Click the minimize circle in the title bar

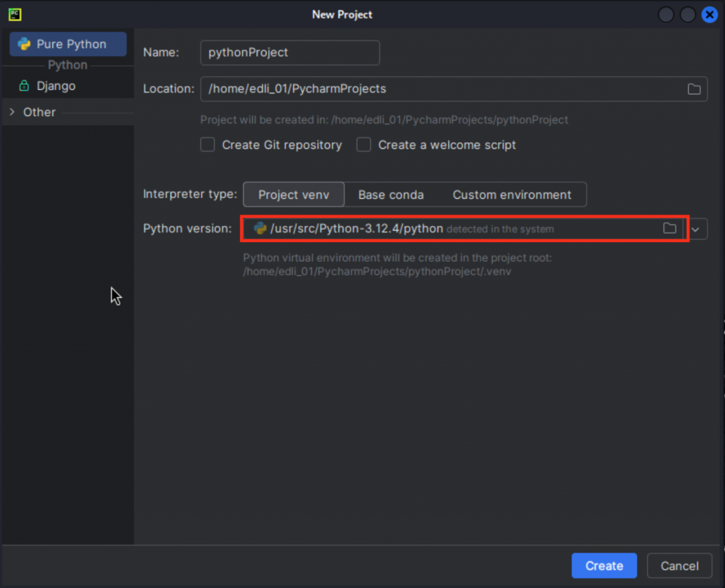[666, 15]
